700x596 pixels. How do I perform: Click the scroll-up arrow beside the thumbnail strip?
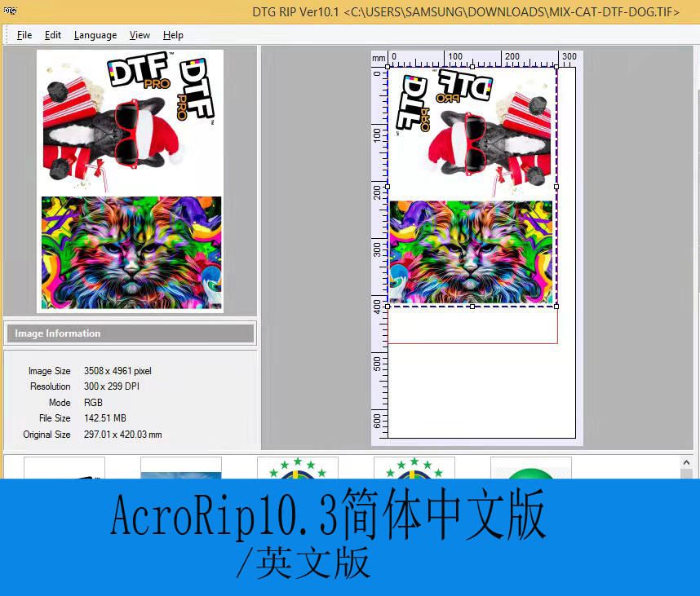pos(686,461)
